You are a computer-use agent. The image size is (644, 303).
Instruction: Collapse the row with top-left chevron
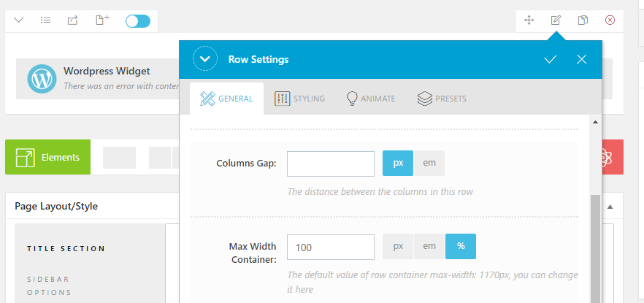pos(19,20)
